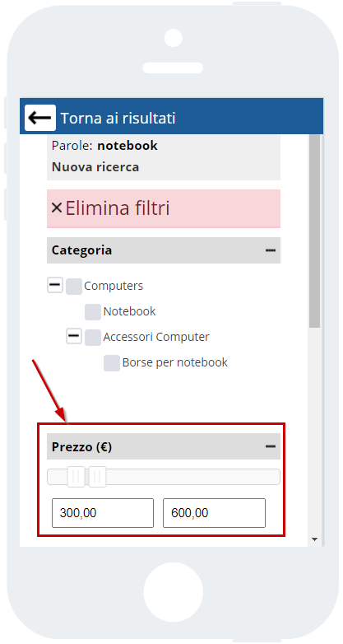343x644 pixels.
Task: Click the Nuova ricerca link
Action: [95, 167]
